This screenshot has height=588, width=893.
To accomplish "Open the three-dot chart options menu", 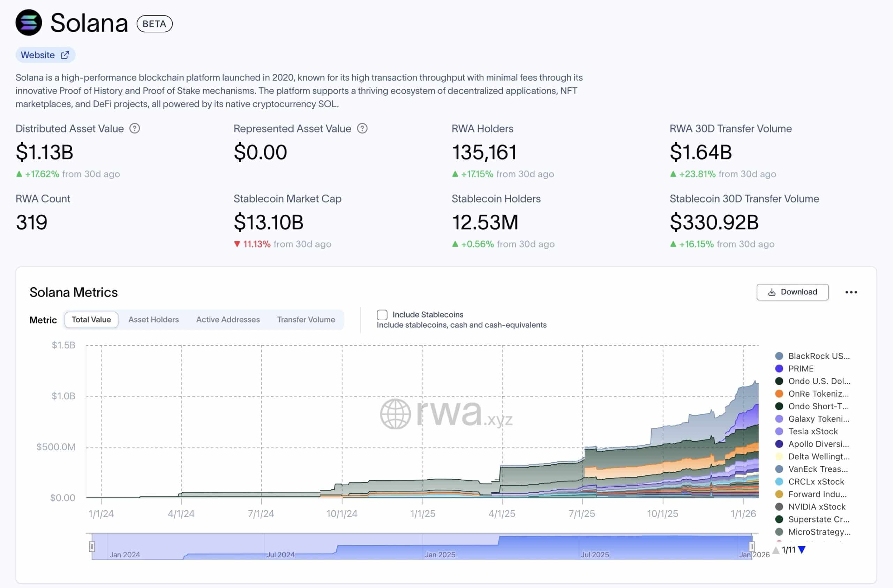I will [x=851, y=292].
